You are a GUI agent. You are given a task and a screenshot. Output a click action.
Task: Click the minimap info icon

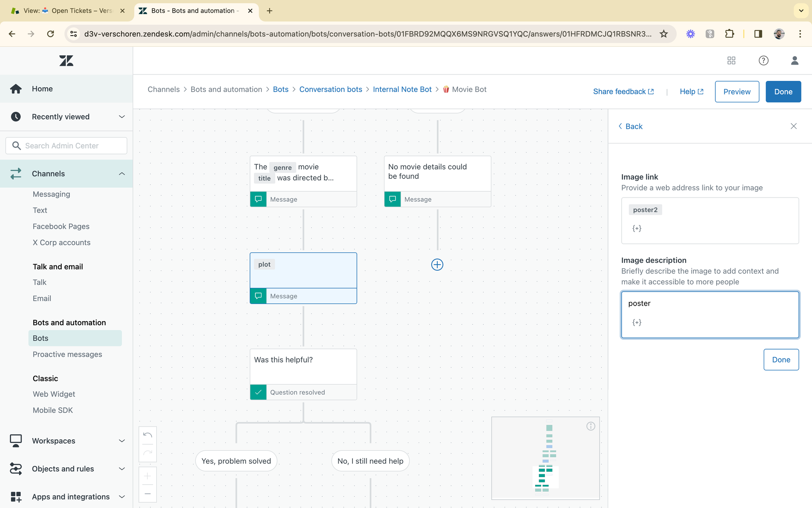pyautogui.click(x=591, y=426)
